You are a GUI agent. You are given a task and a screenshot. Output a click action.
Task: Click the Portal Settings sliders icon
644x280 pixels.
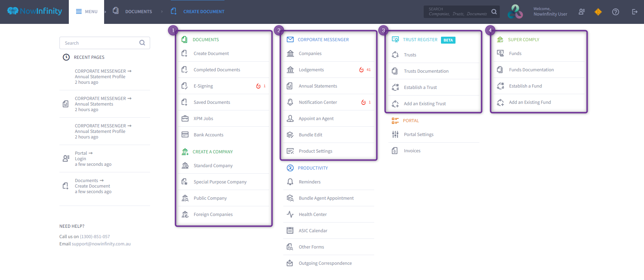pyautogui.click(x=395, y=134)
